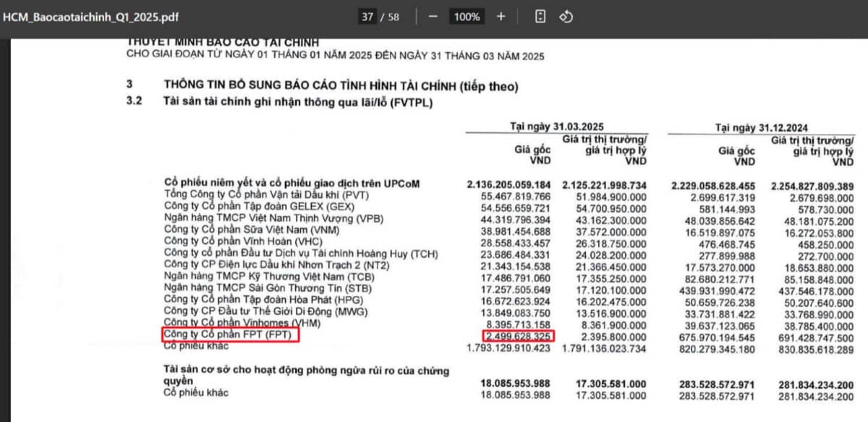Select FPT 2024 cost 675.970.194.545
The width and height of the screenshot is (868, 422).
tap(716, 337)
